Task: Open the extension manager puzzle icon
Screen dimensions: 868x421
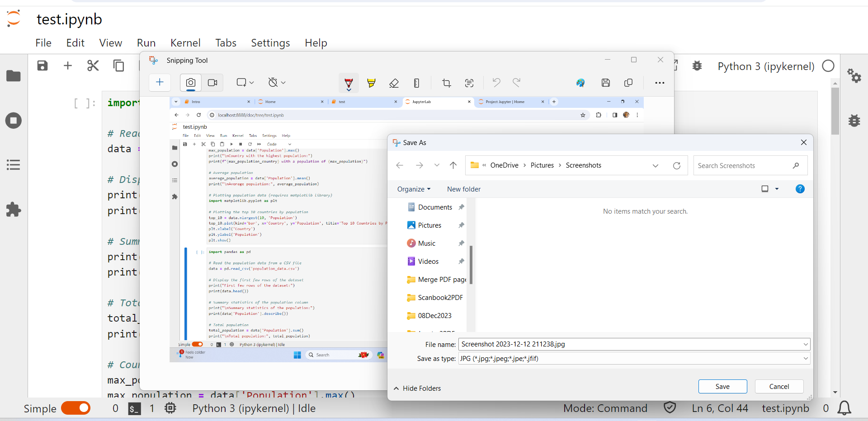Action: click(x=14, y=210)
